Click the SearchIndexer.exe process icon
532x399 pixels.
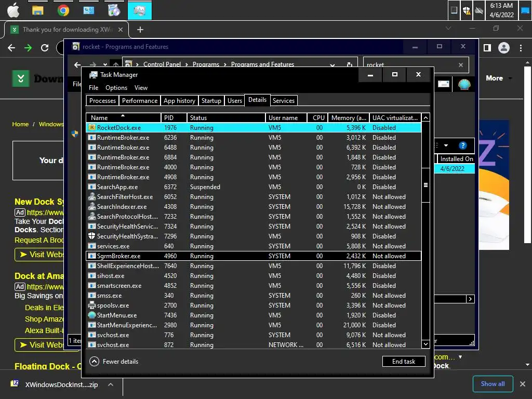click(91, 207)
